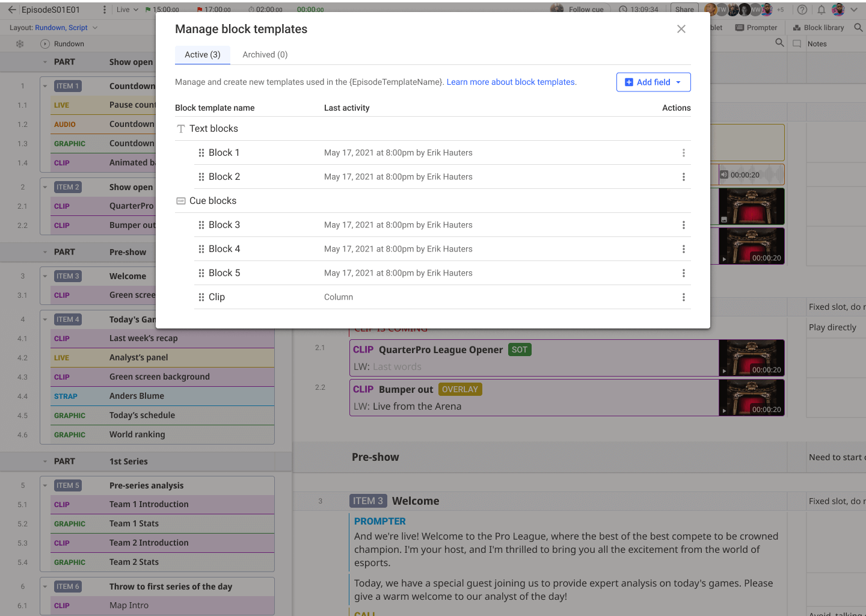Viewport: 866px width, 616px height.
Task: Open the help question mark icon
Action: (802, 10)
